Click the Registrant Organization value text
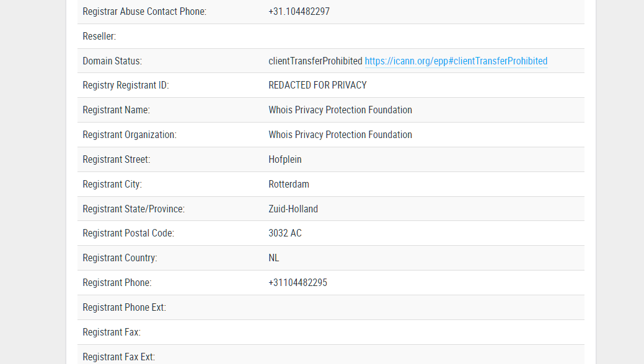The height and width of the screenshot is (364, 644). pos(340,135)
